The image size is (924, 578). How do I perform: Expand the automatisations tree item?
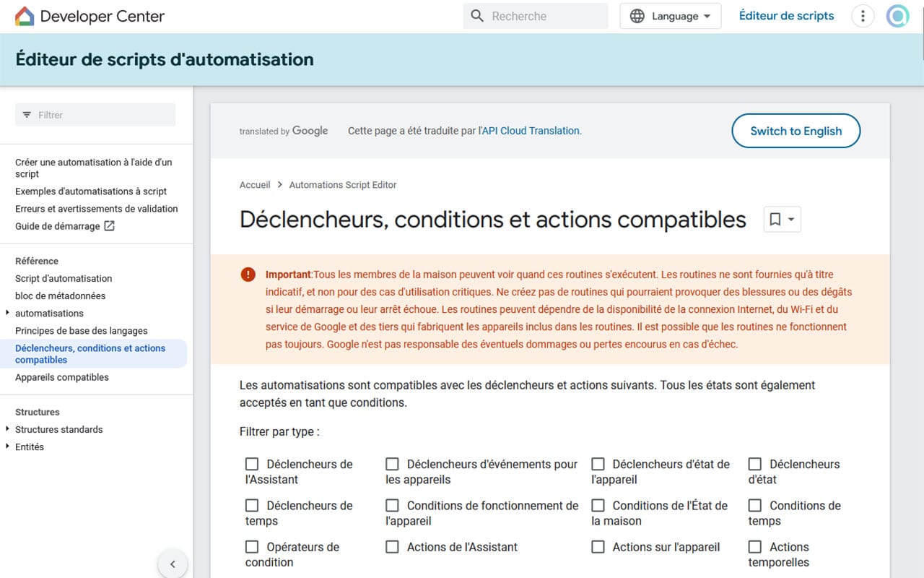[x=7, y=313]
